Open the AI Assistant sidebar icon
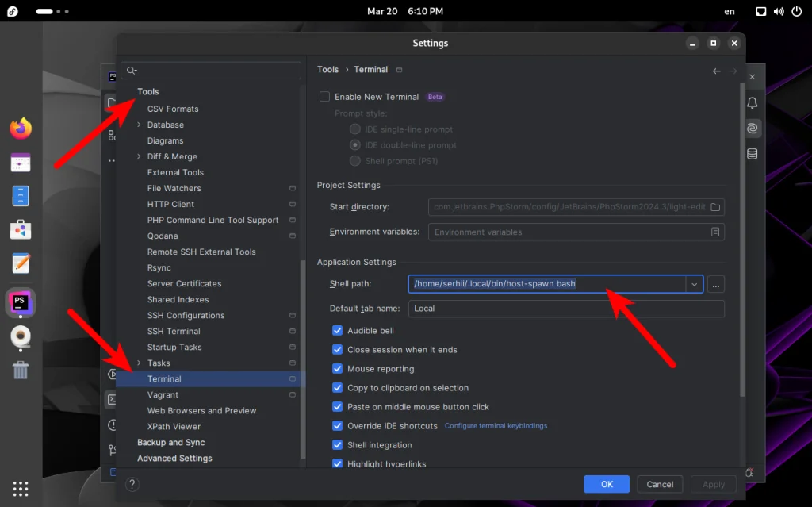 click(x=752, y=128)
